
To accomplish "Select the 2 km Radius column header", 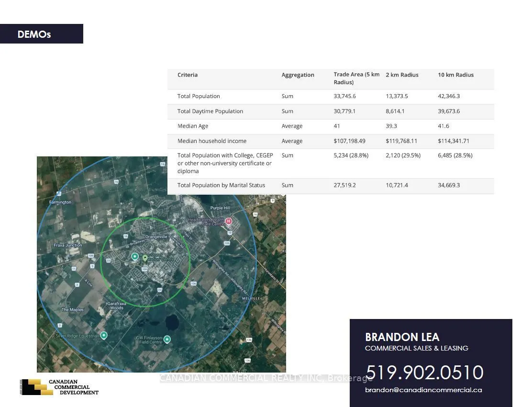I will (402, 75).
